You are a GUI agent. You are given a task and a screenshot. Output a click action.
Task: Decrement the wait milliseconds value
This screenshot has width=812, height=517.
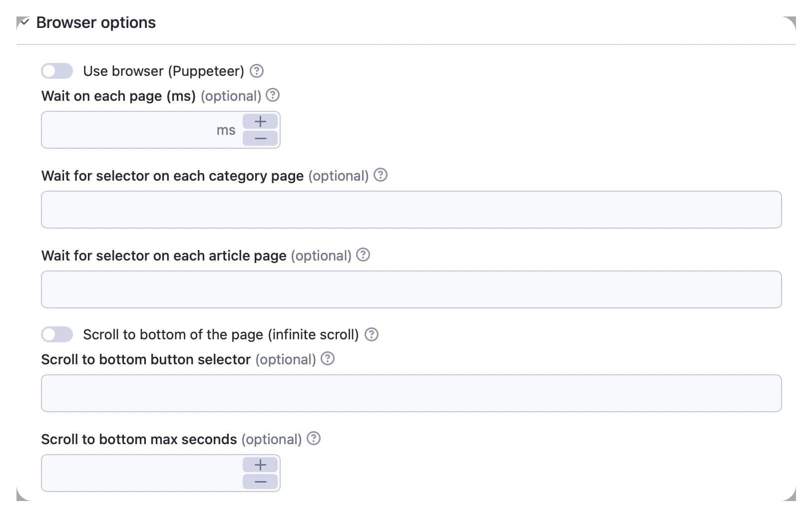click(x=260, y=138)
